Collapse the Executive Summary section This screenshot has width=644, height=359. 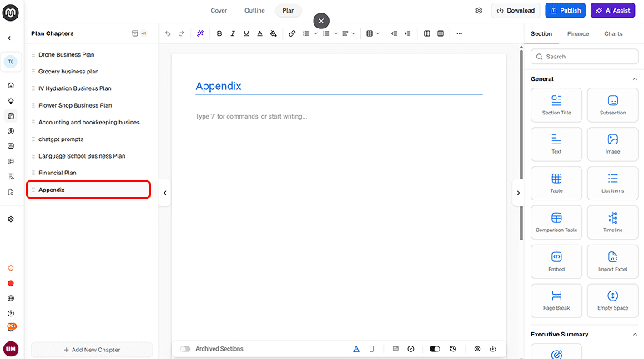pos(635,334)
